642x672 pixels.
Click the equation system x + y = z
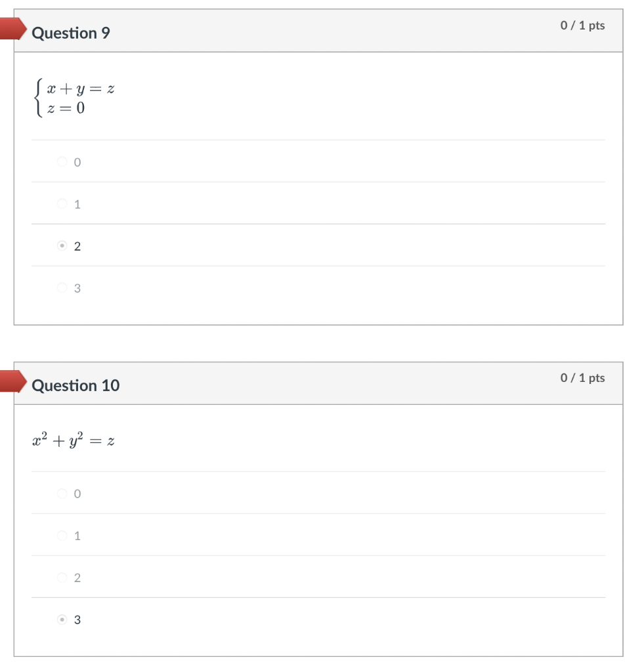click(81, 88)
